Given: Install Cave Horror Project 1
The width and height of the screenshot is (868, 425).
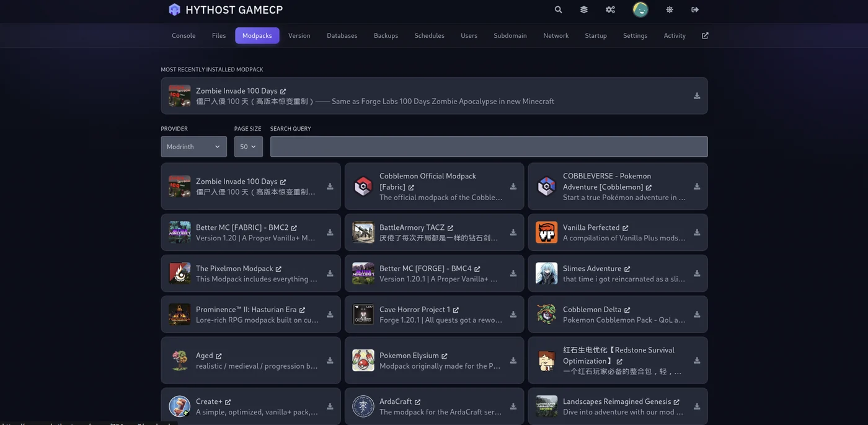Looking at the screenshot, I should pos(513,314).
